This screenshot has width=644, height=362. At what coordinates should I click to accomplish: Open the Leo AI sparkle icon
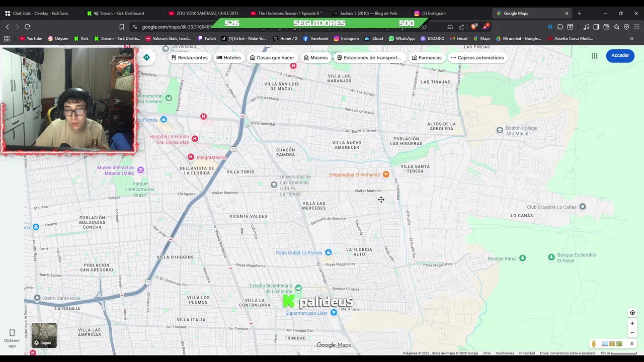click(616, 27)
